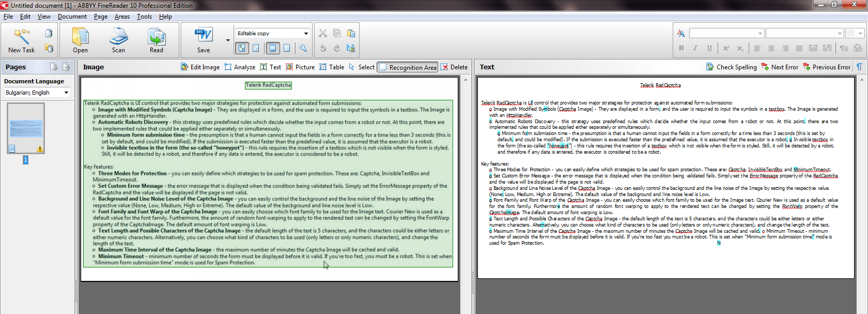Center align text
The image size is (868, 314).
coord(771,48)
